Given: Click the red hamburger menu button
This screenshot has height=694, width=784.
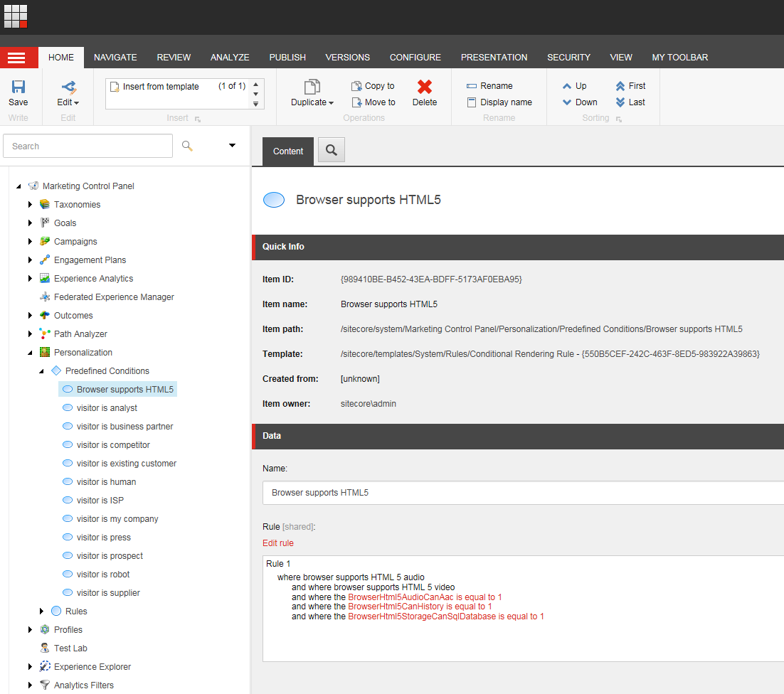Looking at the screenshot, I should (16, 58).
